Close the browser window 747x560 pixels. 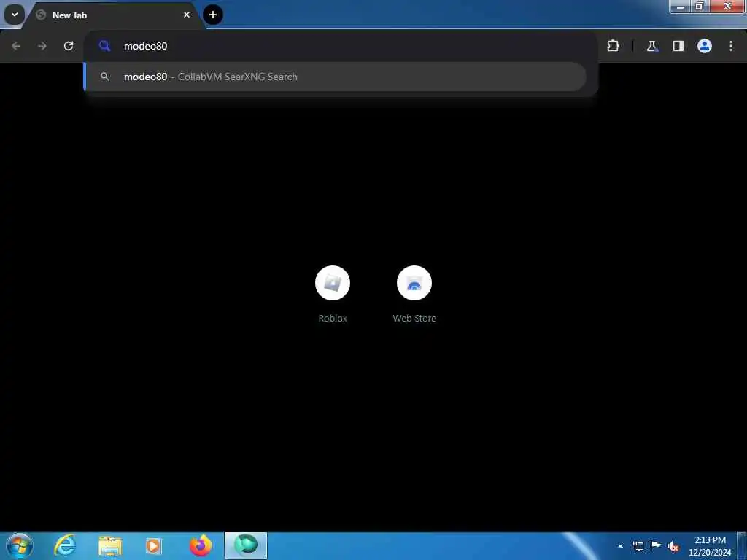pos(727,6)
